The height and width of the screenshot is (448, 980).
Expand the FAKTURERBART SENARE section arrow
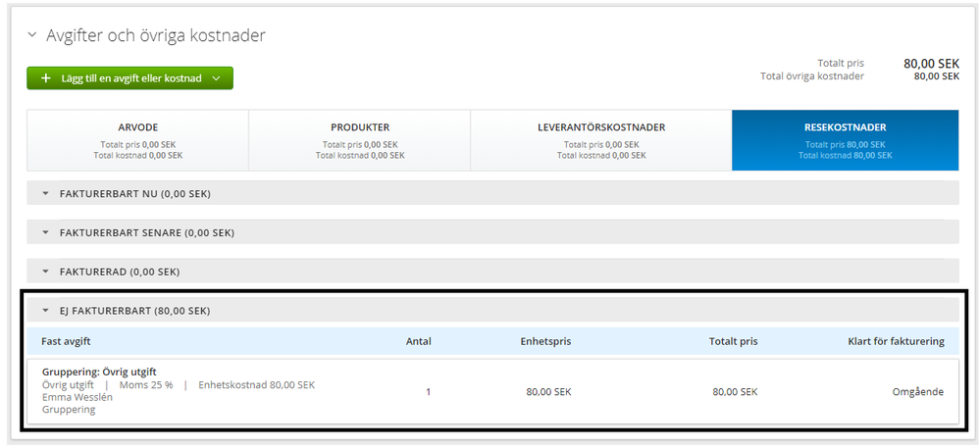click(45, 233)
